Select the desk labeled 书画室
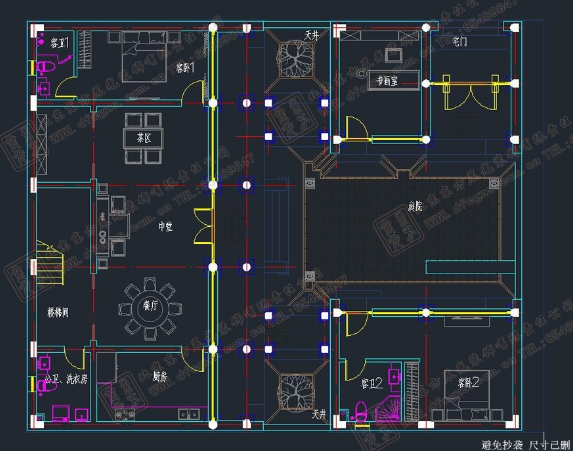This screenshot has width=573, height=451. tap(394, 80)
